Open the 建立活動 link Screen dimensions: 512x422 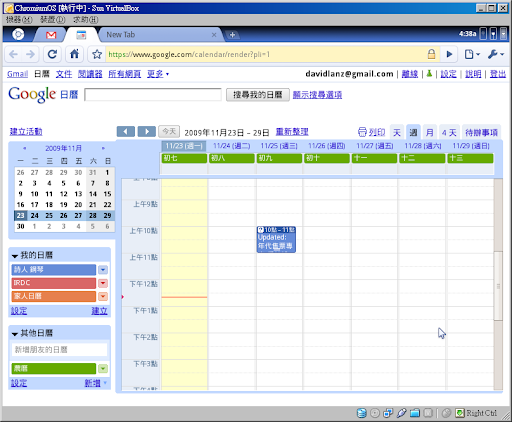coord(26,132)
